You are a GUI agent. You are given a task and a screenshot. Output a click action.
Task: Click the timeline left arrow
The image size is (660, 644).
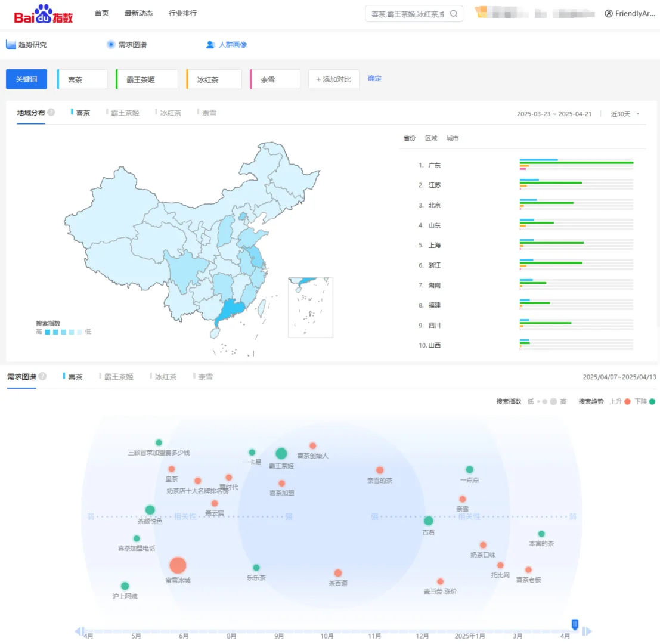click(x=79, y=631)
